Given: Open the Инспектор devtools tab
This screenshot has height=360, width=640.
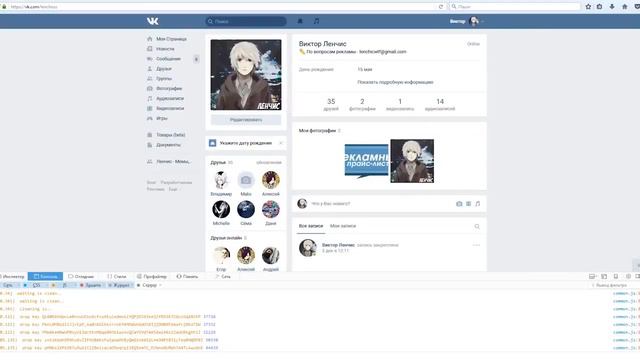Looking at the screenshot, I should pyautogui.click(x=13, y=276).
